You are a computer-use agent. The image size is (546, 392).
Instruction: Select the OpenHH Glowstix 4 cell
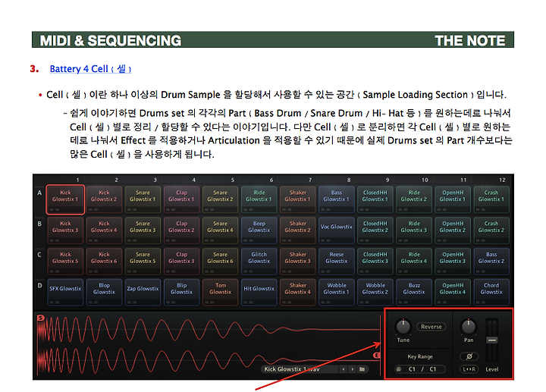pyautogui.click(x=453, y=292)
